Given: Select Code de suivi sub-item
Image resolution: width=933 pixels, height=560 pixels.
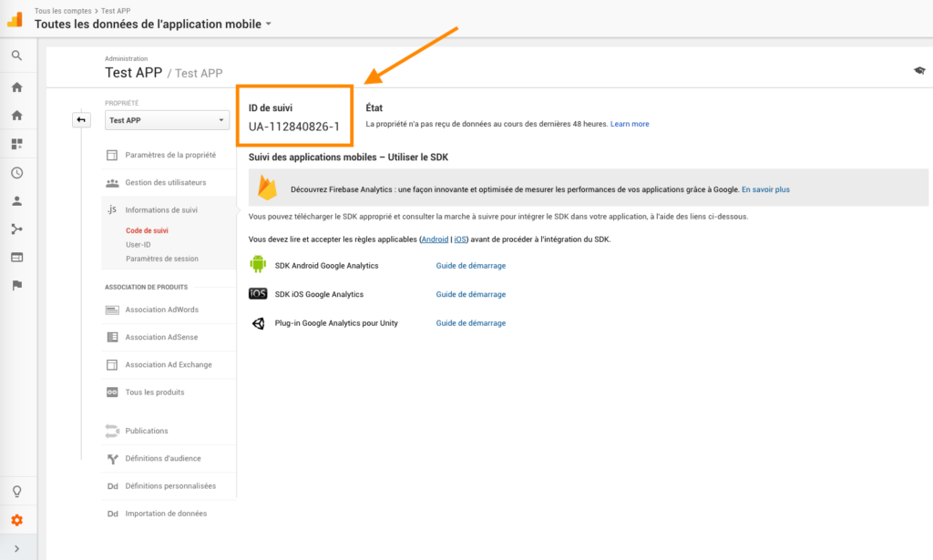Looking at the screenshot, I should (x=147, y=230).
